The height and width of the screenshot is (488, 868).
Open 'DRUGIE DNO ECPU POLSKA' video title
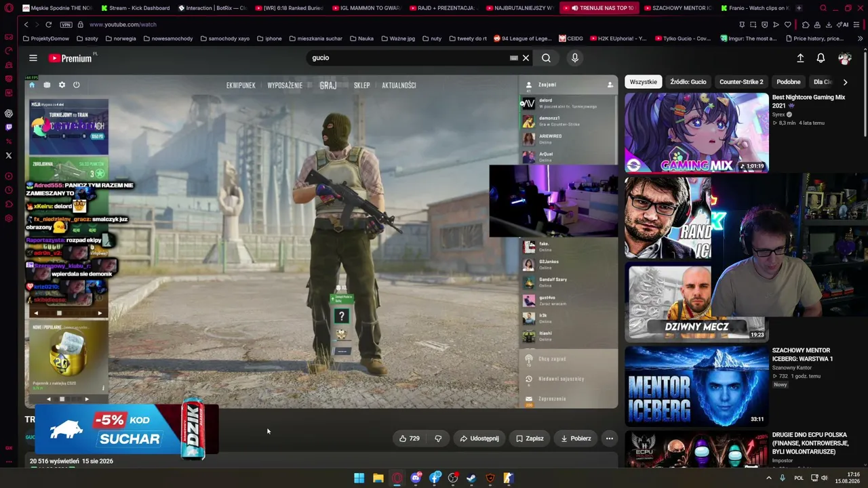pos(810,443)
